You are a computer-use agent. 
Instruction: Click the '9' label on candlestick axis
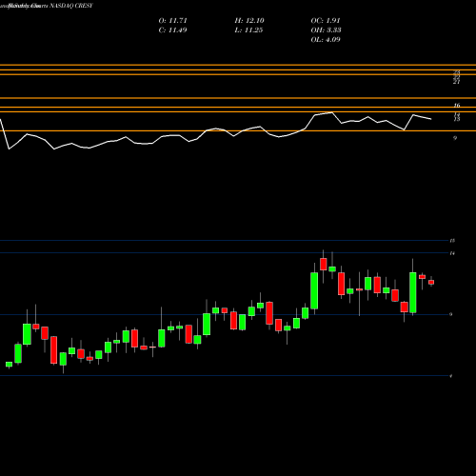[451, 314]
